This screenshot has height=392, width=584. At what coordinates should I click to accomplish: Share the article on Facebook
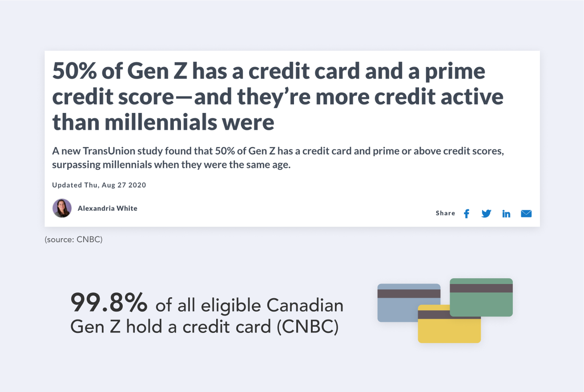pyautogui.click(x=467, y=214)
